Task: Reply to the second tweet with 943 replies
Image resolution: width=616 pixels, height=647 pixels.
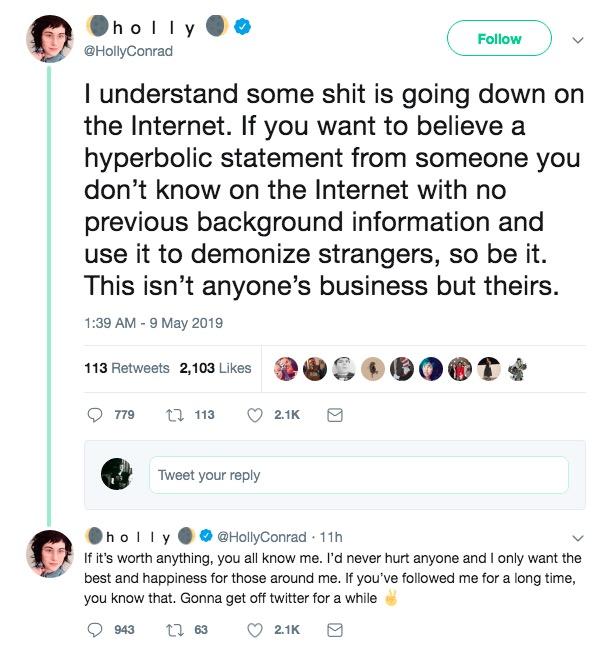Action: click(x=97, y=629)
